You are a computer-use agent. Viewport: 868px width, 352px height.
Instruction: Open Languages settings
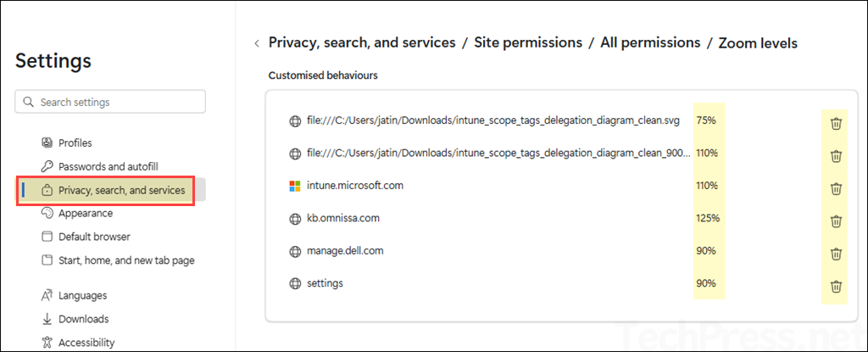pos(83,296)
